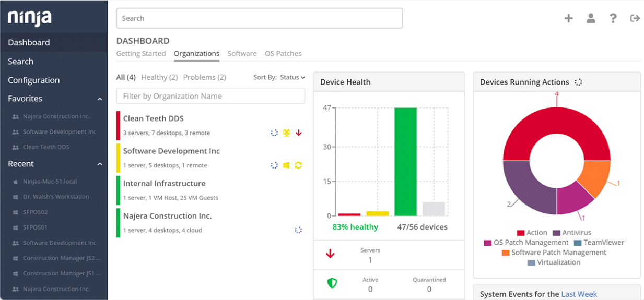The image size is (644, 300).
Task: Open Ninjas-Mac-51.local recent device
Action: 50,182
